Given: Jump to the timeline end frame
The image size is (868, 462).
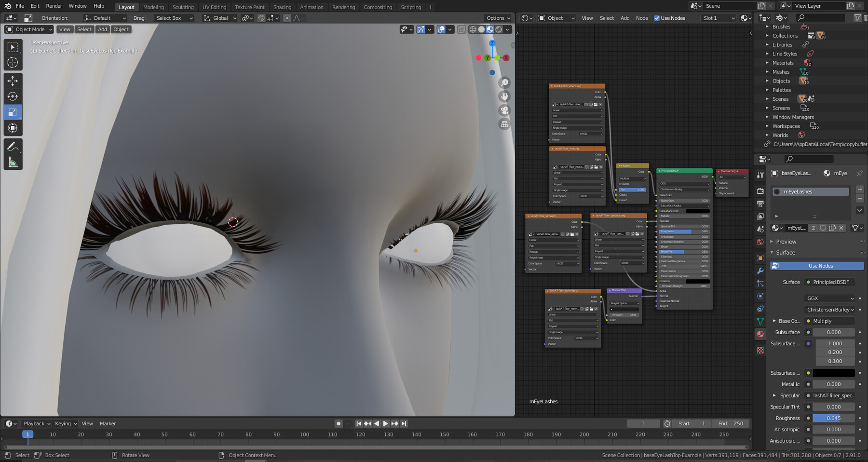Looking at the screenshot, I should click(x=404, y=423).
